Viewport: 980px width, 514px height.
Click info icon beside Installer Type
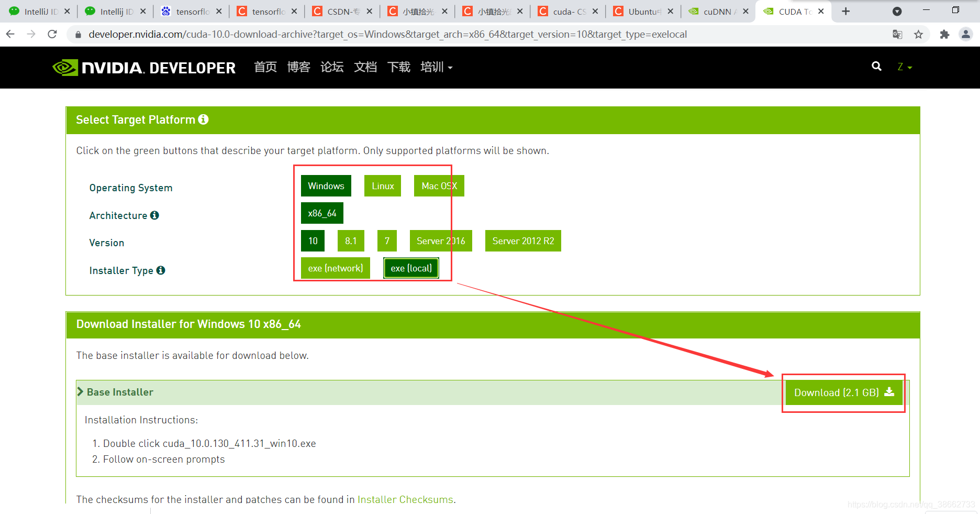point(161,270)
